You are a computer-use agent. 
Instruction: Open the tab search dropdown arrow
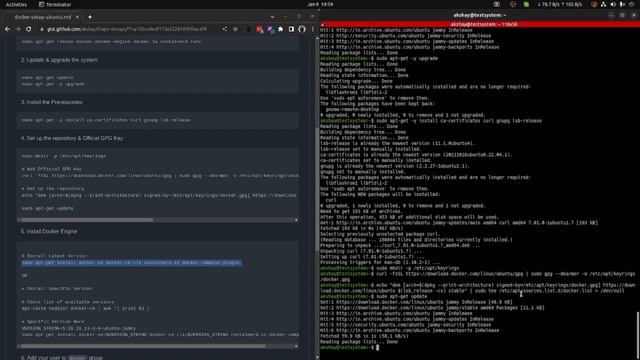click(273, 17)
